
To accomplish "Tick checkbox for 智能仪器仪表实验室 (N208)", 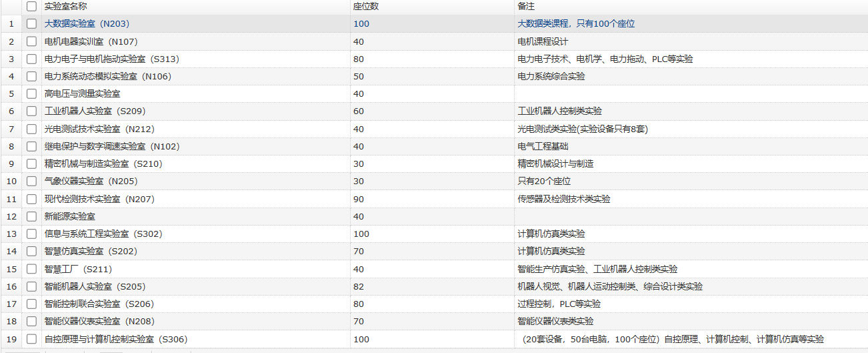I will pyautogui.click(x=31, y=322).
